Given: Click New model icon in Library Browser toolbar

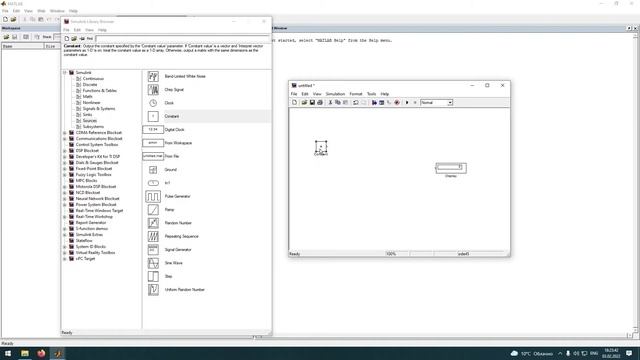Looking at the screenshot, I should point(67,38).
